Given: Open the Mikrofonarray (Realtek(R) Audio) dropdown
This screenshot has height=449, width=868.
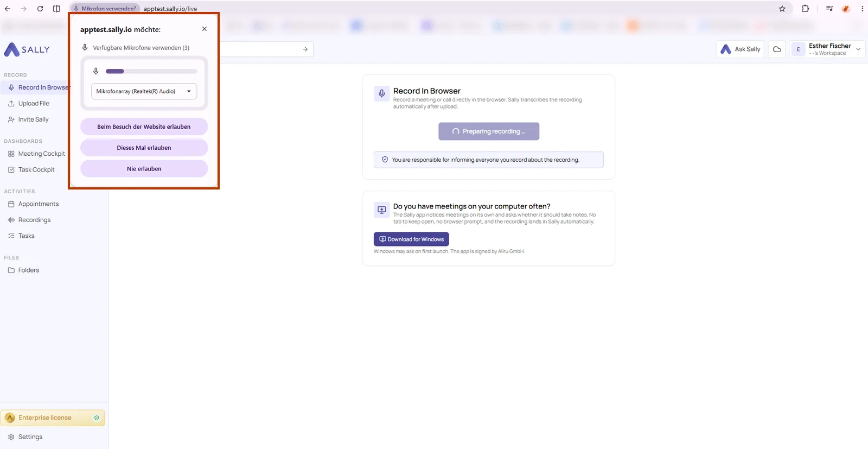Looking at the screenshot, I should pyautogui.click(x=144, y=91).
